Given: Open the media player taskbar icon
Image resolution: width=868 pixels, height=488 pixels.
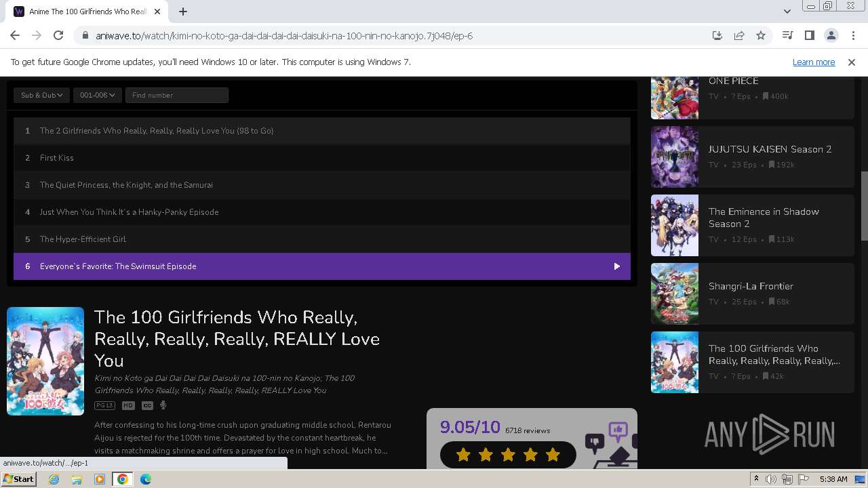Looking at the screenshot, I should (100, 479).
